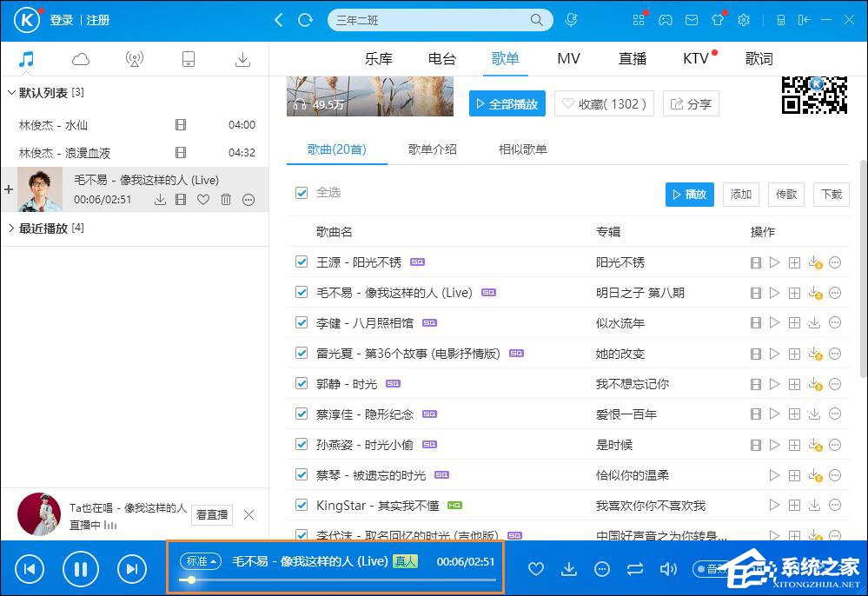Collapse the 默认列表 playlist
This screenshot has width=868, height=596.
(x=10, y=92)
